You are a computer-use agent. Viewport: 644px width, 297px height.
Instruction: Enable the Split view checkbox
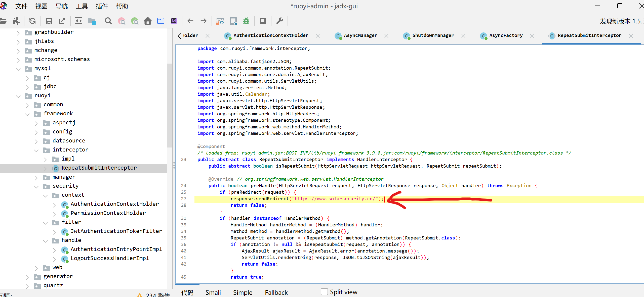pyautogui.click(x=324, y=292)
